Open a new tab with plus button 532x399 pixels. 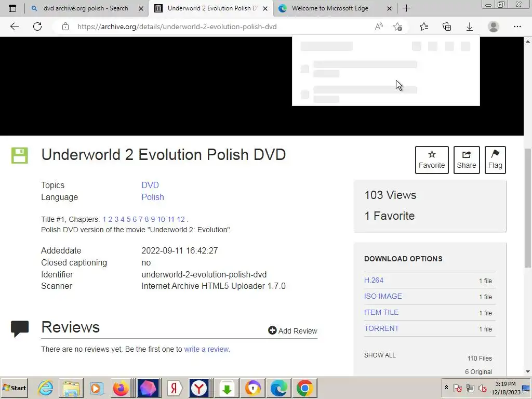pyautogui.click(x=406, y=8)
